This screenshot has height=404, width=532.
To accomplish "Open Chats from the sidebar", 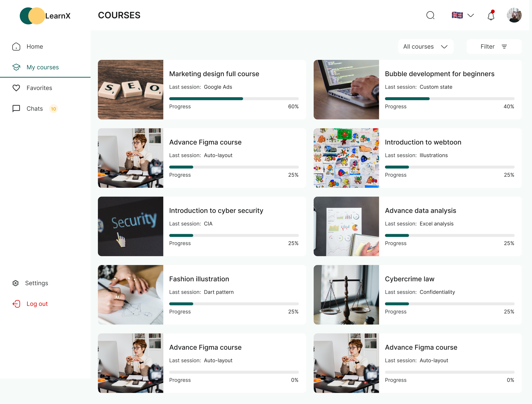I will (x=35, y=109).
